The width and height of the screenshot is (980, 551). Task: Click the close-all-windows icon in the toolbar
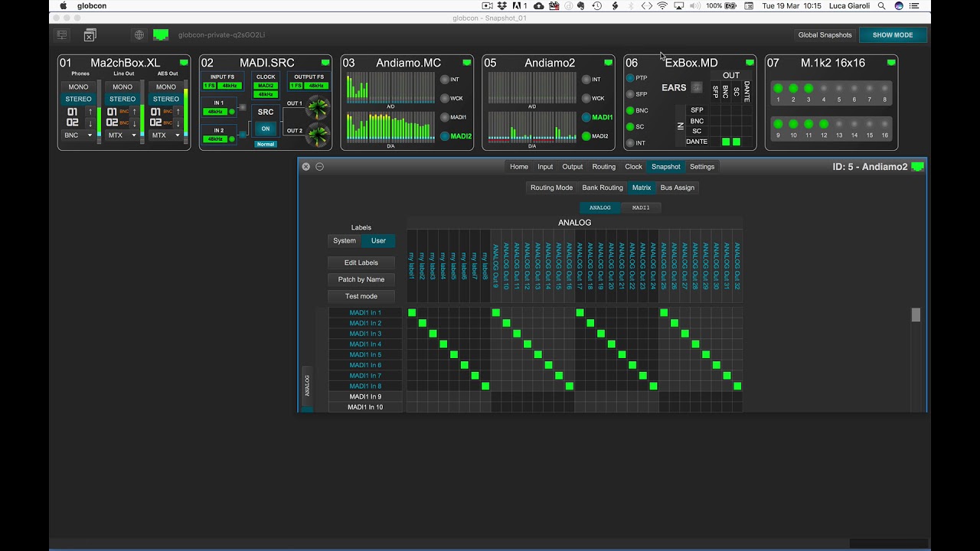90,35
